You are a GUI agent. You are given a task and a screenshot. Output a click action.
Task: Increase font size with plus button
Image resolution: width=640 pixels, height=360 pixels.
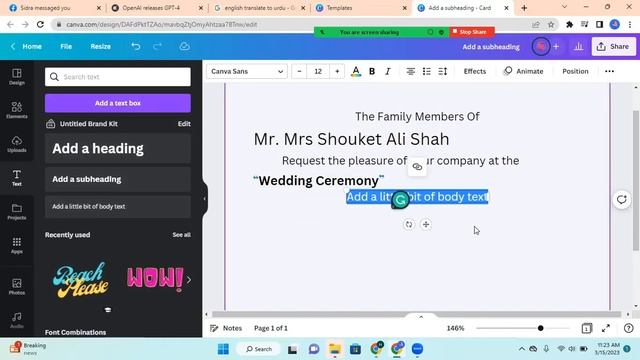337,71
